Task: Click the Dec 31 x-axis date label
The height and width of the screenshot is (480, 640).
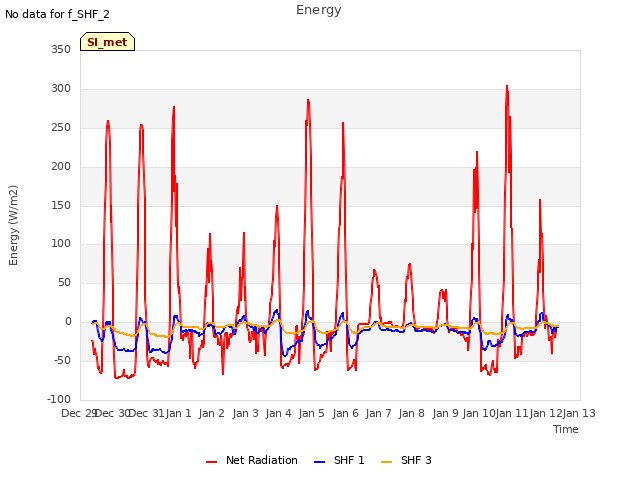Action: [x=147, y=413]
